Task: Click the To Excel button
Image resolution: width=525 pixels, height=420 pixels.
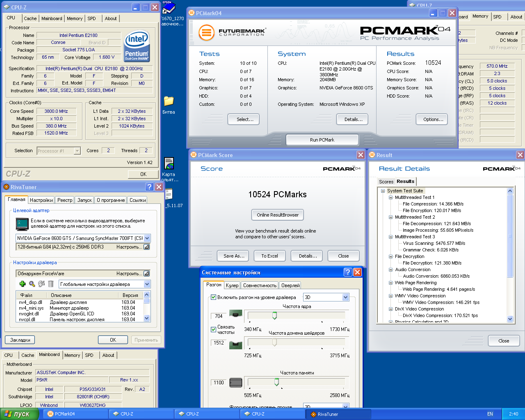Action: pos(269,256)
